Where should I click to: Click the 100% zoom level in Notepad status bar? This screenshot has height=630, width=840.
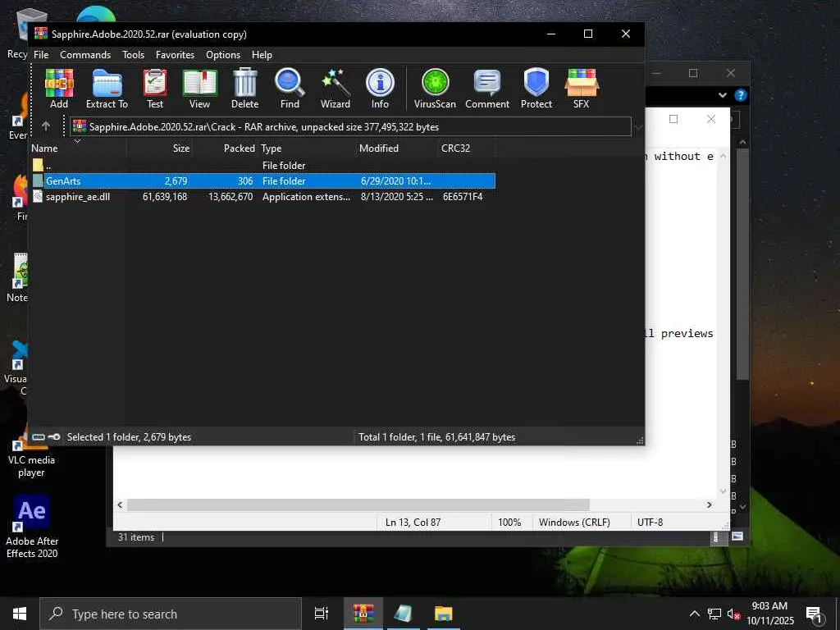509,523
